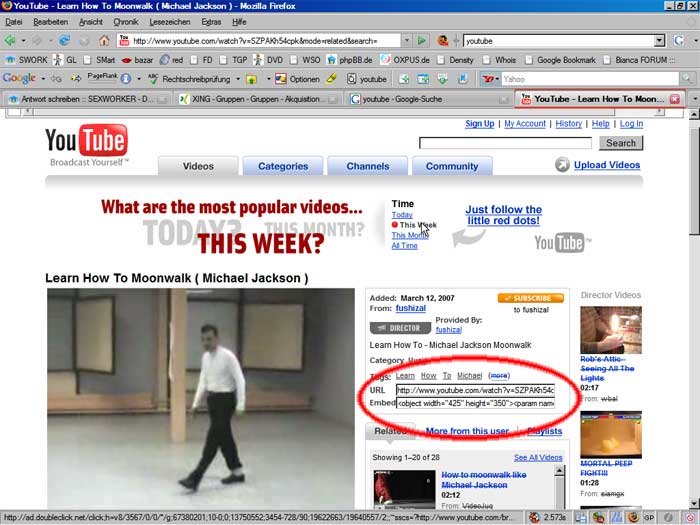Open uploader fushizal's profile link
Screen dimensions: 700x525
click(411, 308)
